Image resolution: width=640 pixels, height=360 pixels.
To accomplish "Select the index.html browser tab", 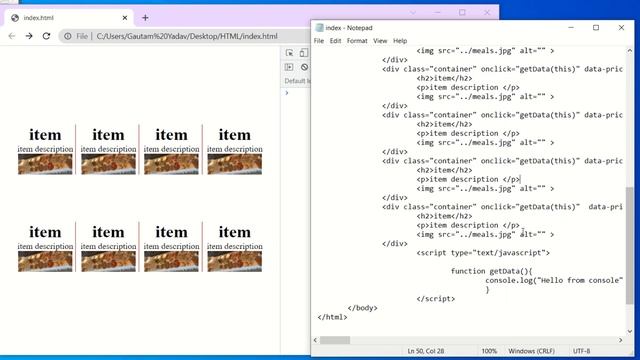I will tap(69, 18).
